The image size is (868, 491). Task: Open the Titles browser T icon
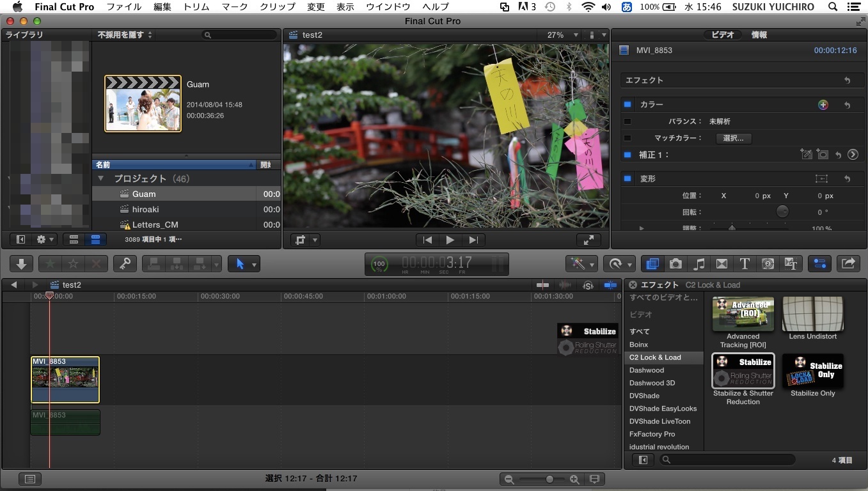pyautogui.click(x=745, y=263)
